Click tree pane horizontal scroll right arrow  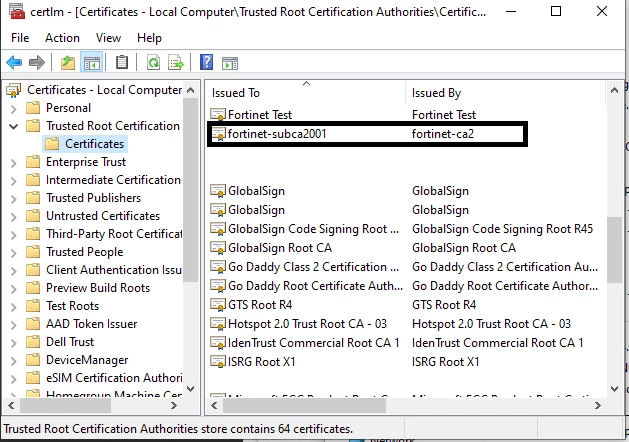pyautogui.click(x=174, y=406)
